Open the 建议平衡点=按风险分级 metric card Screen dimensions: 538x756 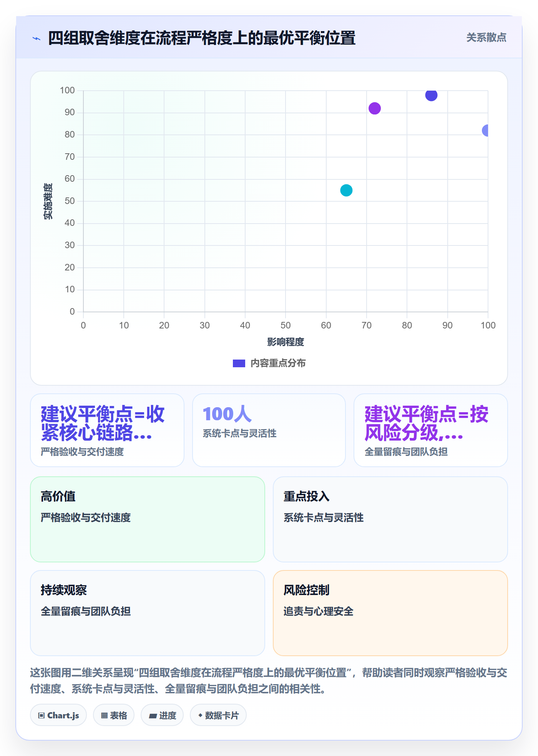(x=431, y=430)
